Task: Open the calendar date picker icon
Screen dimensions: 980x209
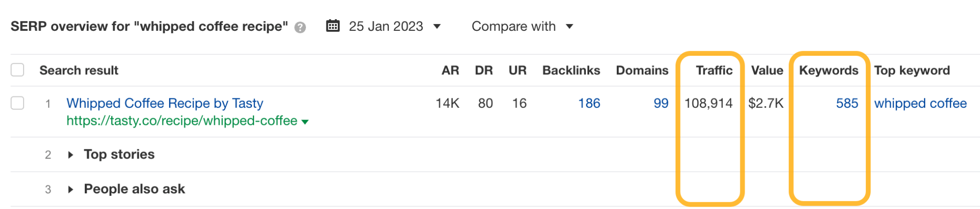Action: point(333,26)
